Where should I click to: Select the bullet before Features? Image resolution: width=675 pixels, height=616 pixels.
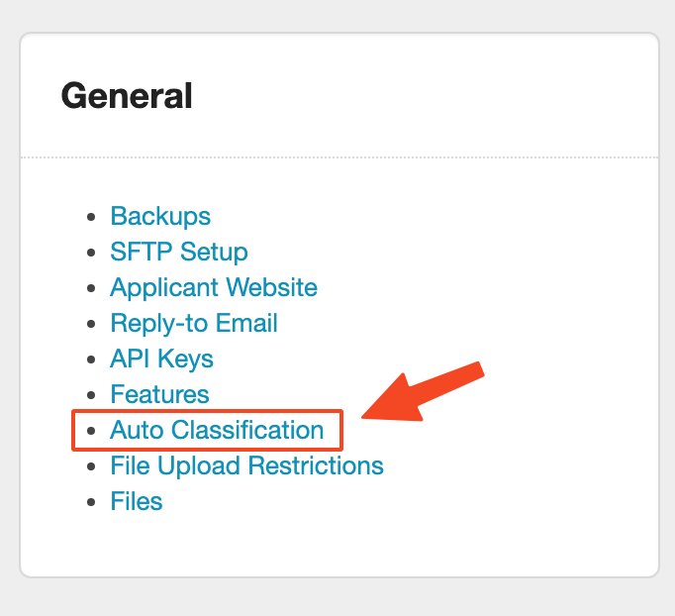click(x=93, y=395)
